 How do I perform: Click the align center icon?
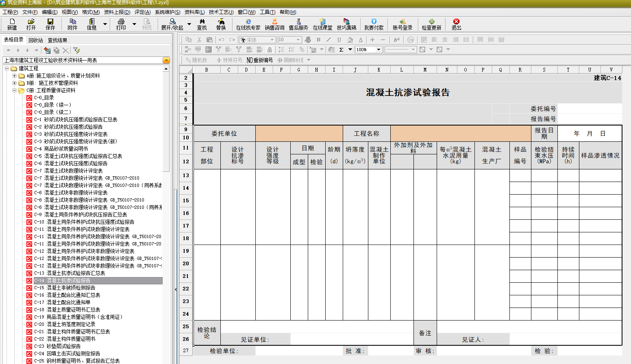click(445, 39)
